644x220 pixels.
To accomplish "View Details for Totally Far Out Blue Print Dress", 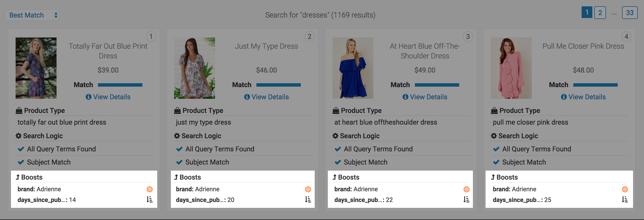I will pyautogui.click(x=108, y=97).
